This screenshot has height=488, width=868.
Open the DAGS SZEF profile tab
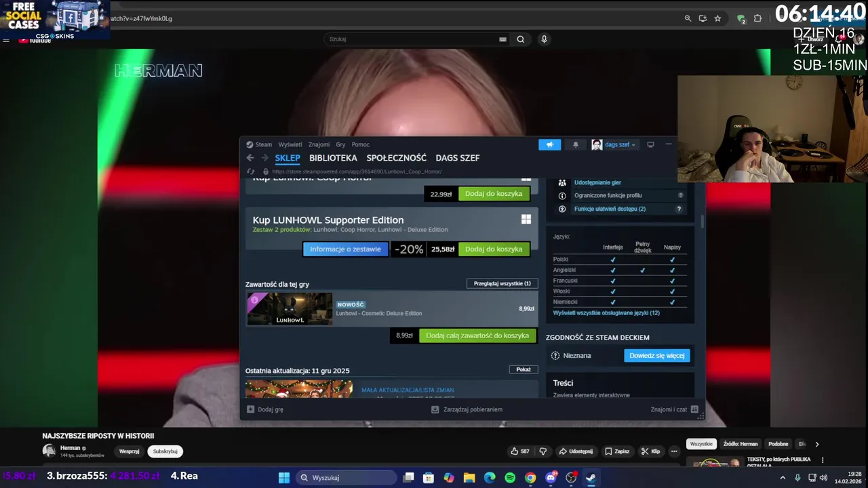pos(458,158)
